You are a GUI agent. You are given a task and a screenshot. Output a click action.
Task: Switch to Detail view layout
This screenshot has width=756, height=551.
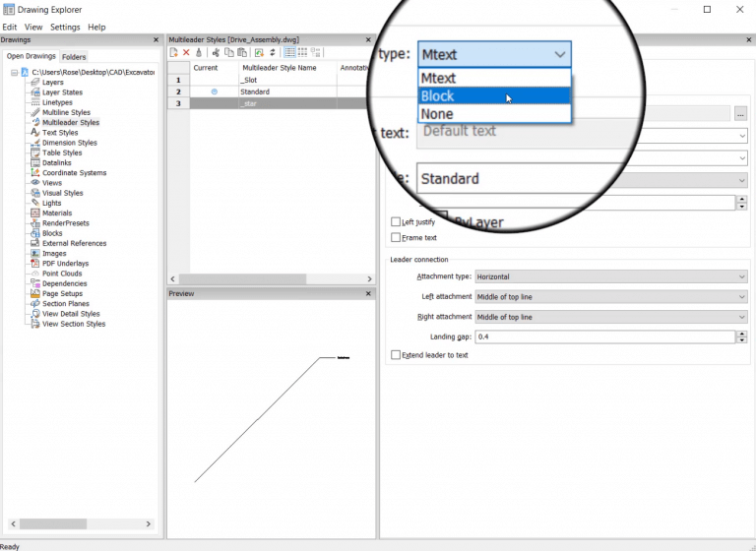pos(289,52)
